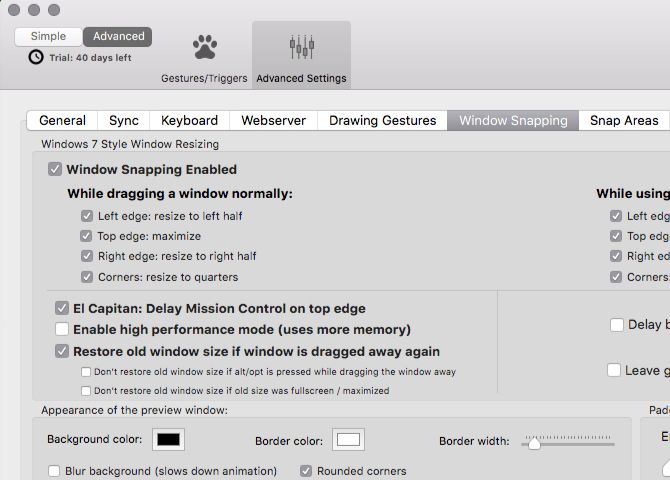Open Advanced Settings sliders icon

(x=302, y=47)
